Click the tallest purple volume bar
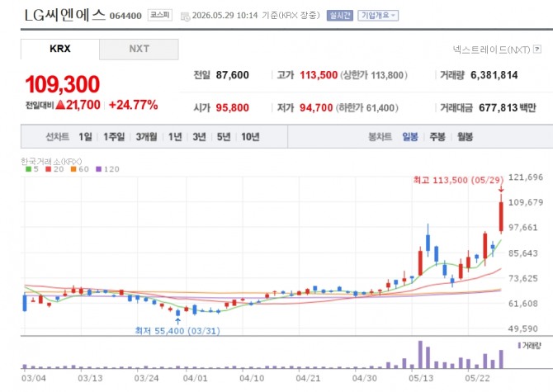The height and width of the screenshot is (392, 553). point(420,354)
